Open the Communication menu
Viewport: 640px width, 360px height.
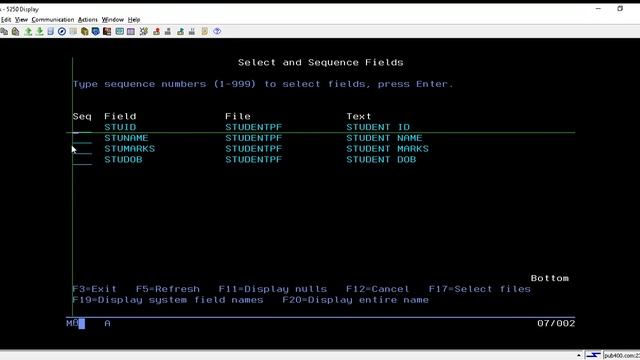tap(53, 20)
